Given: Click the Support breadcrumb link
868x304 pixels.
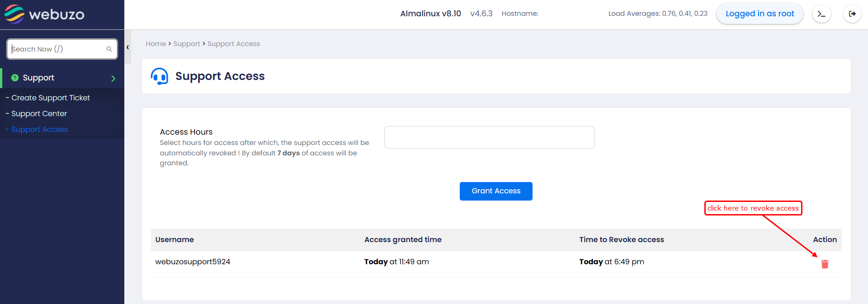Looking at the screenshot, I should pyautogui.click(x=186, y=44).
